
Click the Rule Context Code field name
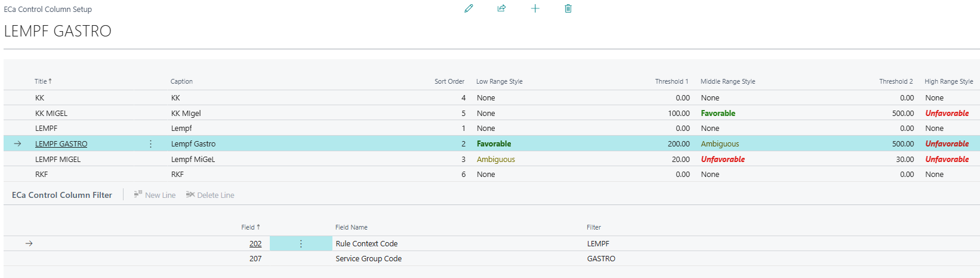coord(366,244)
